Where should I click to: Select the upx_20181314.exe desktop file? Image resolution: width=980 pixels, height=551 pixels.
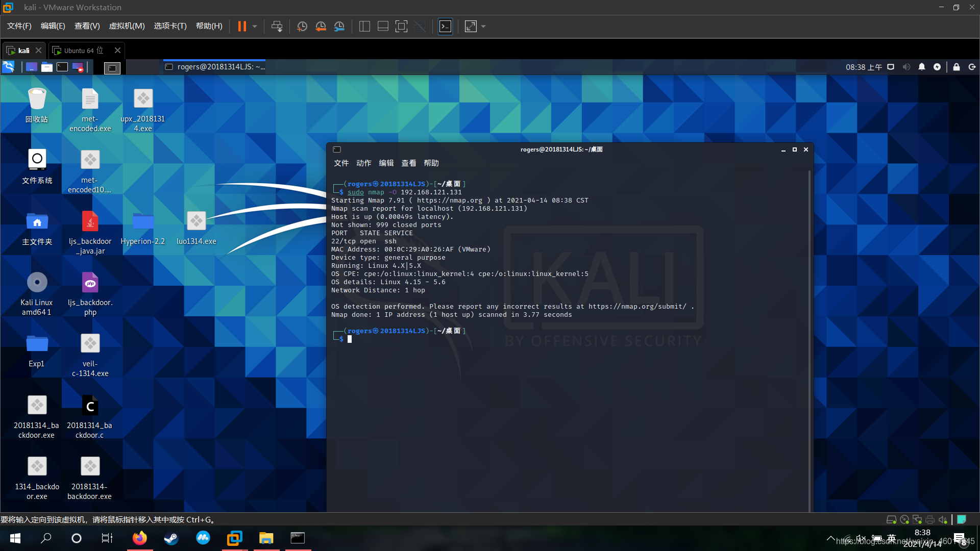pos(143,110)
